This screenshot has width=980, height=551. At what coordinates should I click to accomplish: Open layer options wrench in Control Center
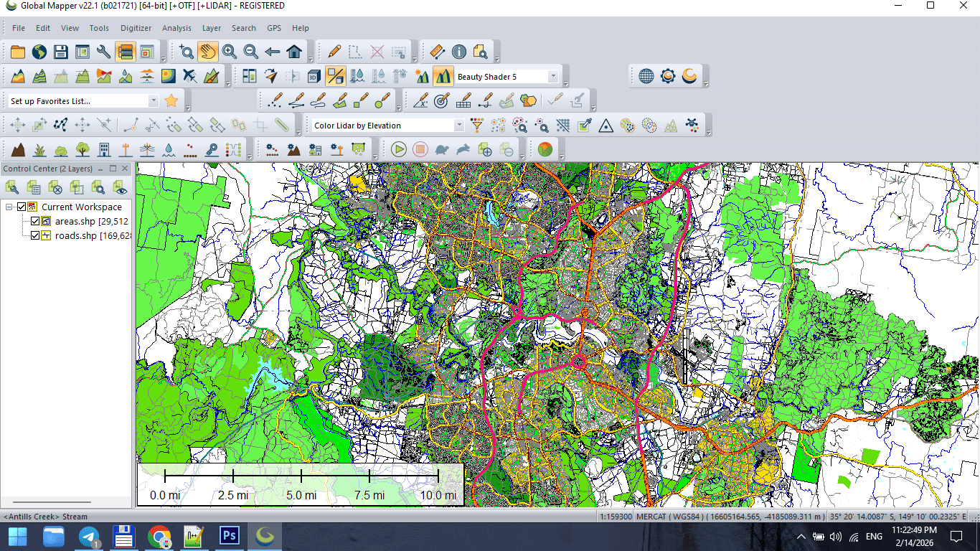point(12,188)
